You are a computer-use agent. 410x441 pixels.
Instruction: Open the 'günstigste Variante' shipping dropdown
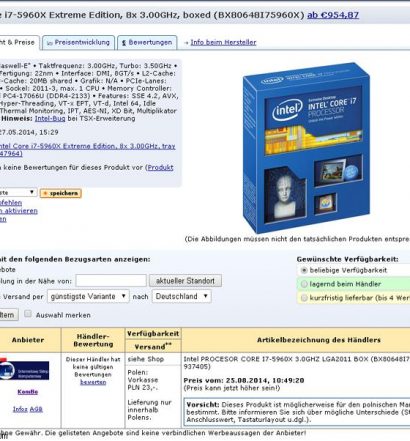(x=88, y=296)
